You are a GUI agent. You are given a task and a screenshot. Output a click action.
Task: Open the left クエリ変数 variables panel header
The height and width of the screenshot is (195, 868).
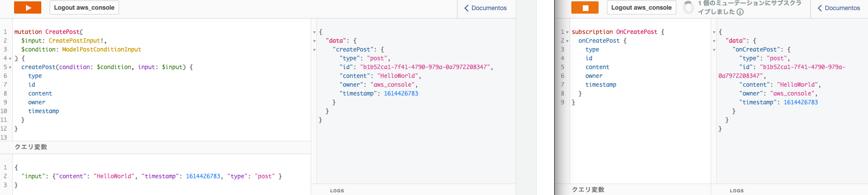pos(155,147)
